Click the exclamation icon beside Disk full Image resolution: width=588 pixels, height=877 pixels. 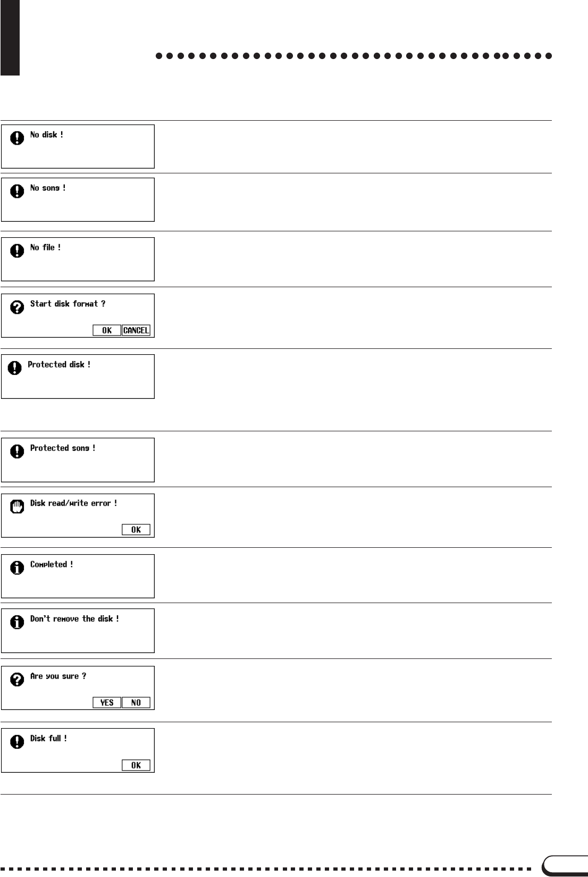click(x=18, y=741)
